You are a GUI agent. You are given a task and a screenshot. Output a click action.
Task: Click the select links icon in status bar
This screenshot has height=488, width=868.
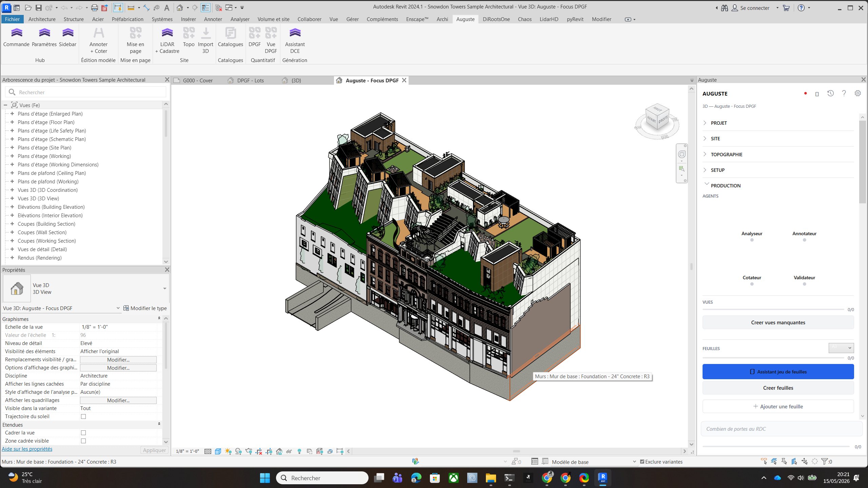[764, 461]
